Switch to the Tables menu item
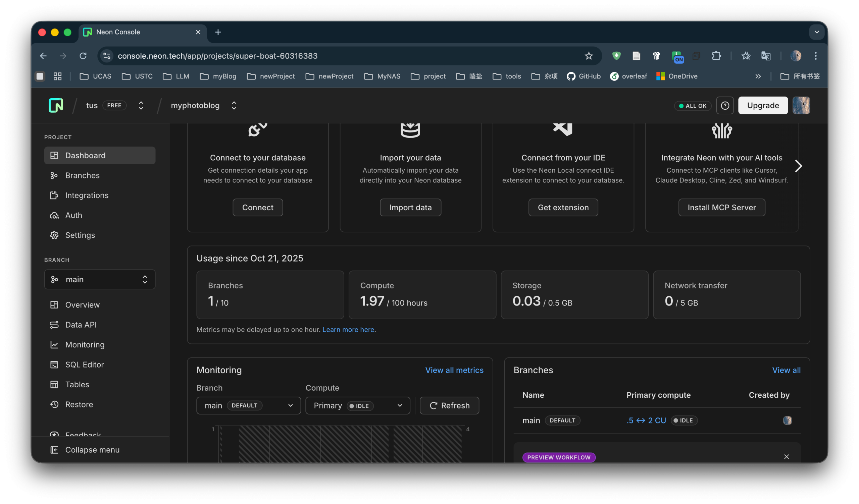The image size is (859, 504). 77,385
